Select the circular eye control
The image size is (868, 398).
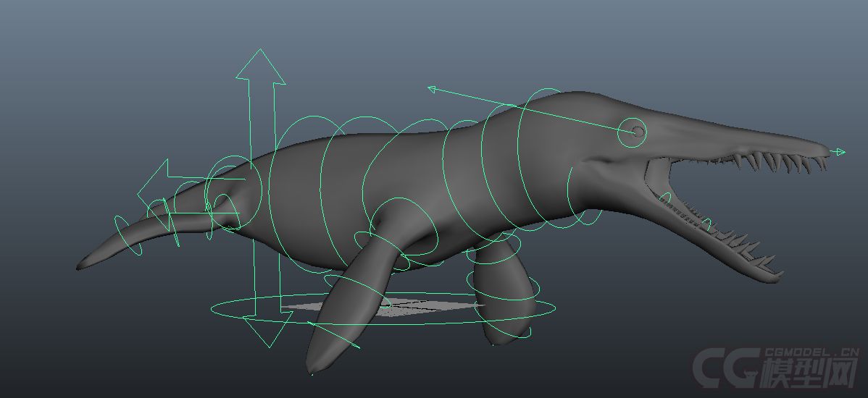point(633,132)
